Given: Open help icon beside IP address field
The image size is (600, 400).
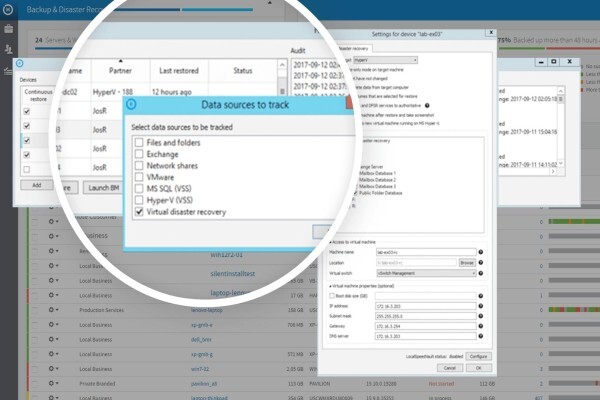Looking at the screenshot, I should [481, 306].
